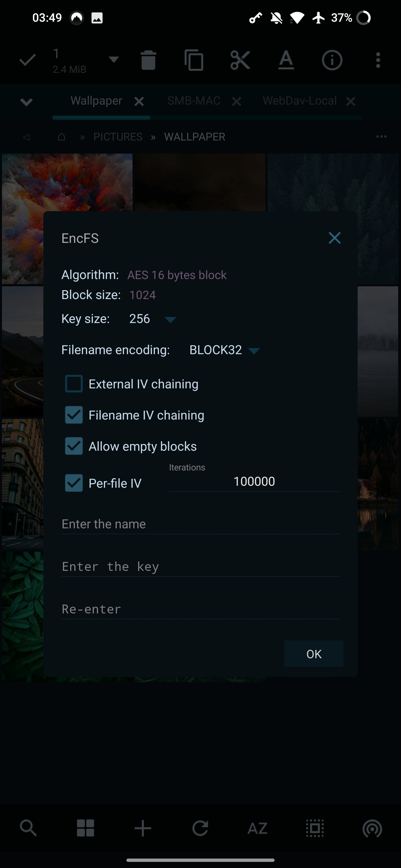Uncheck Filename IV chaining
Viewport: 401px width, 868px height.
pyautogui.click(x=74, y=415)
